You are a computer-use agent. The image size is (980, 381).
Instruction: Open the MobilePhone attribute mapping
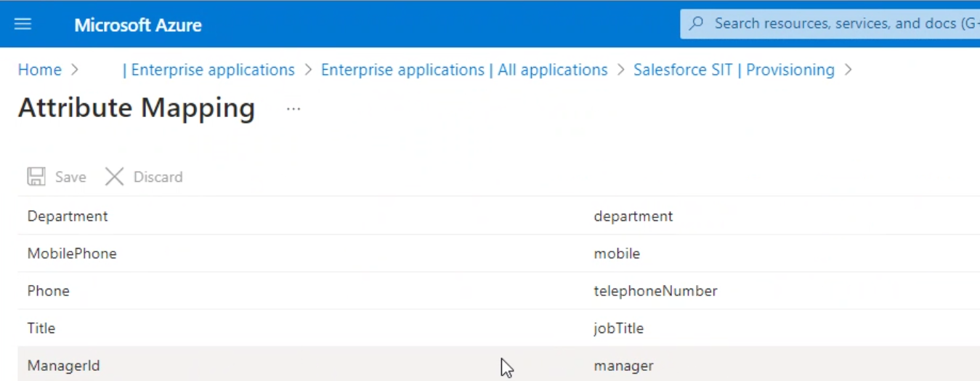(x=72, y=254)
